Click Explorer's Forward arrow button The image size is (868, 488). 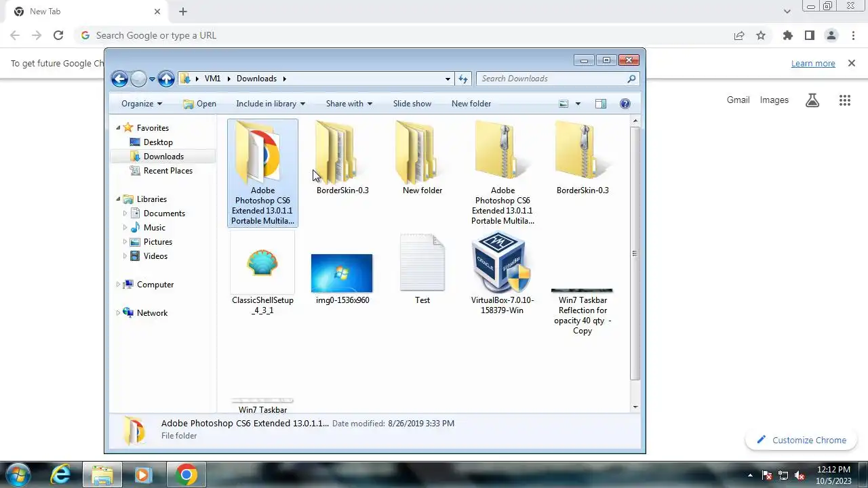click(138, 79)
